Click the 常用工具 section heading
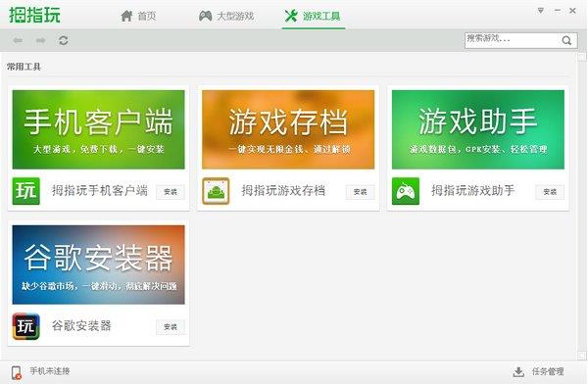The image size is (588, 384). click(24, 67)
